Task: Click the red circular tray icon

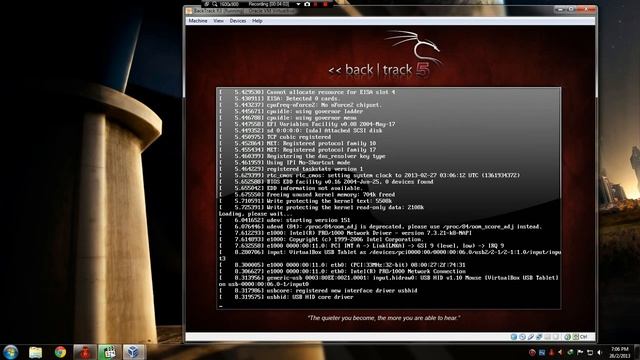Action: point(532,352)
